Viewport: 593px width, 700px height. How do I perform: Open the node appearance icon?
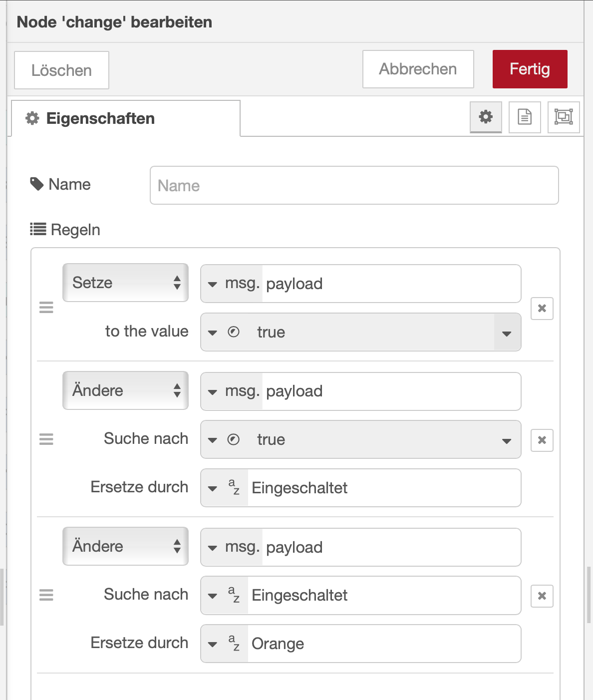[564, 117]
